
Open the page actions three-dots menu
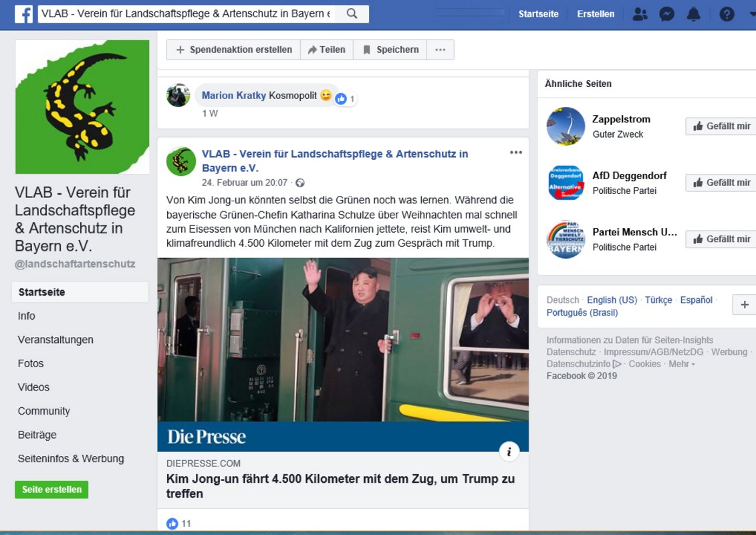(x=440, y=49)
